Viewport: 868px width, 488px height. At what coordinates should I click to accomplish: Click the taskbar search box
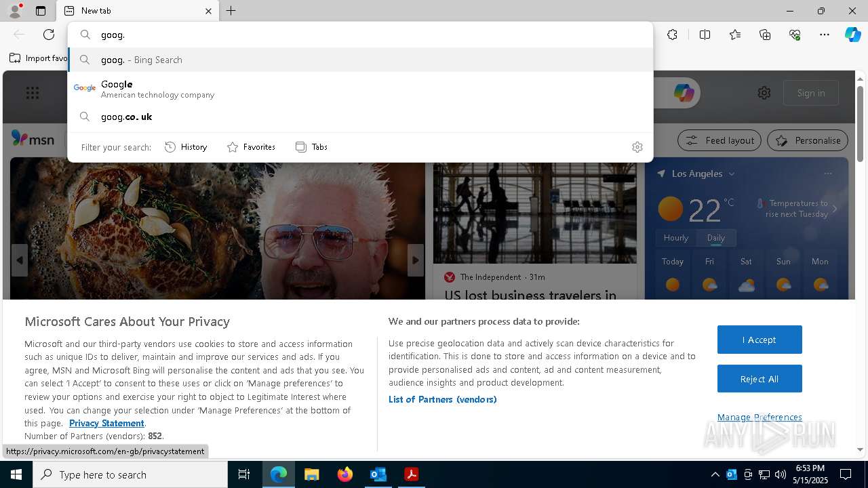[x=130, y=474]
